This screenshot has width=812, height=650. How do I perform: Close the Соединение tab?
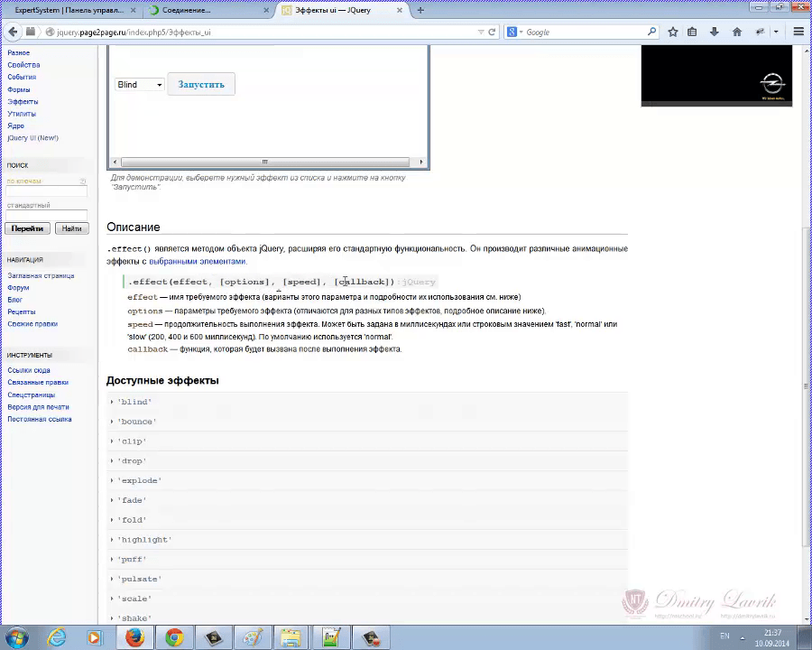[x=266, y=10]
